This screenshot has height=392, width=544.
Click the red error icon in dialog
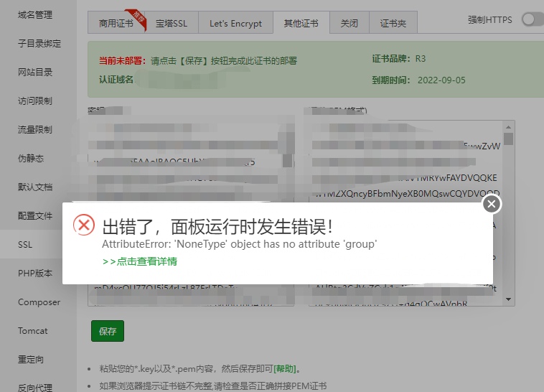pyautogui.click(x=84, y=225)
